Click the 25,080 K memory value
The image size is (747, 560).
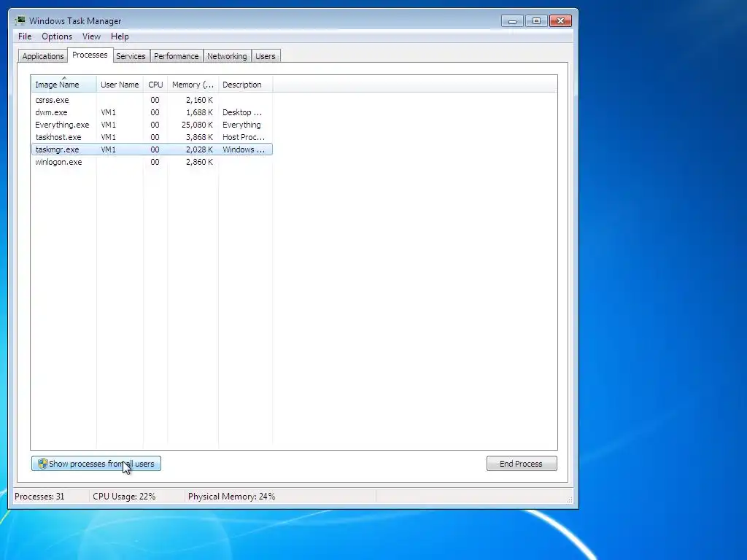point(197,125)
